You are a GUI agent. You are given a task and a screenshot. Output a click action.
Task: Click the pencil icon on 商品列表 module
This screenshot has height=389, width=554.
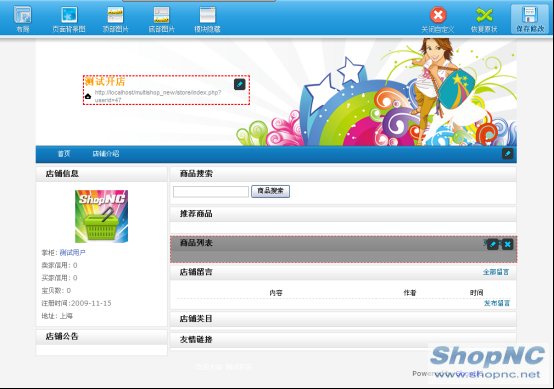(493, 244)
